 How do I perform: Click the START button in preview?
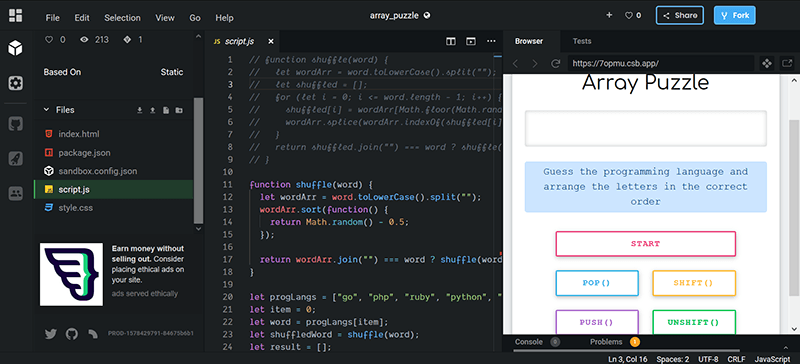click(645, 244)
